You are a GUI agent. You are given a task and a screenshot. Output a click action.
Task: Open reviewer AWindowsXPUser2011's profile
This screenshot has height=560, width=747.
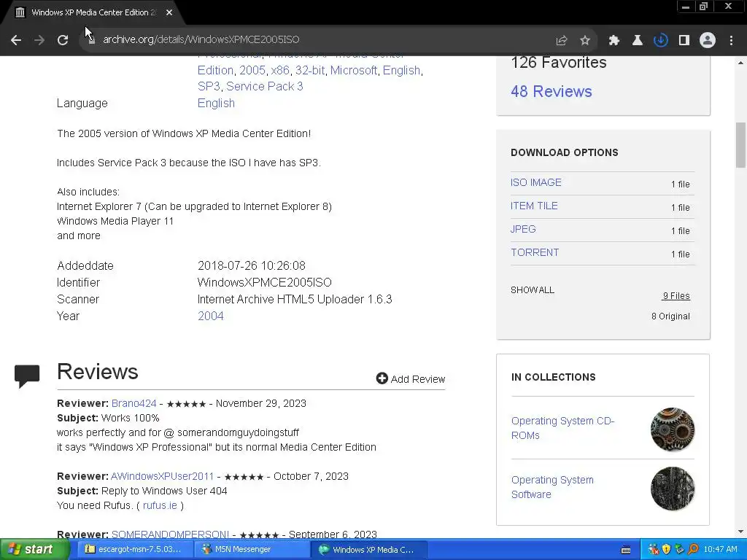163,476
